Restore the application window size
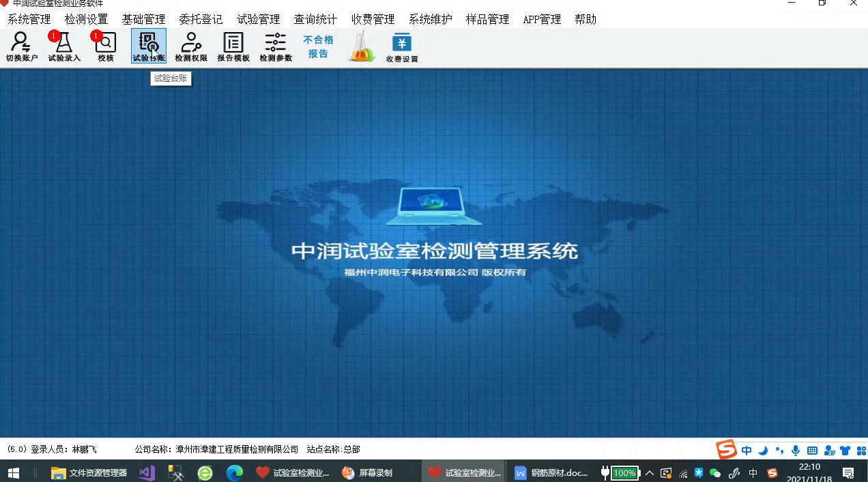 coord(822,3)
